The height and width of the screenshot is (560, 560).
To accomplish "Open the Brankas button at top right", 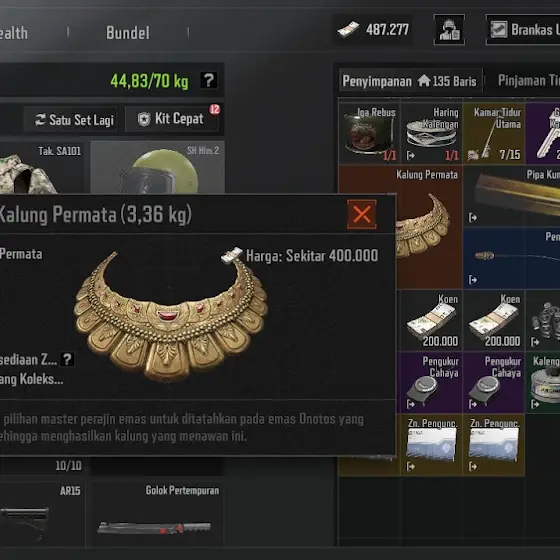I will pos(523,30).
